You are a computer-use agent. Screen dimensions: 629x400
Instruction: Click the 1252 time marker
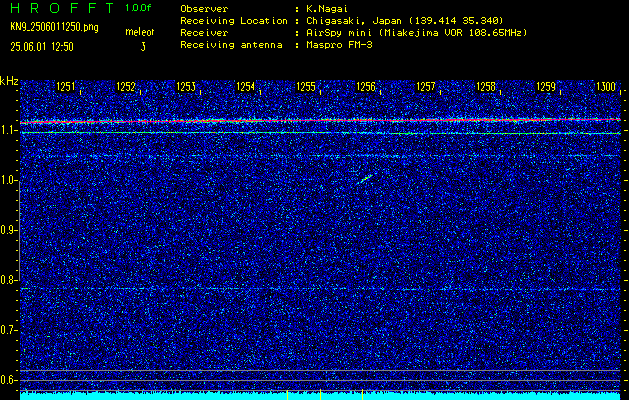click(x=126, y=87)
